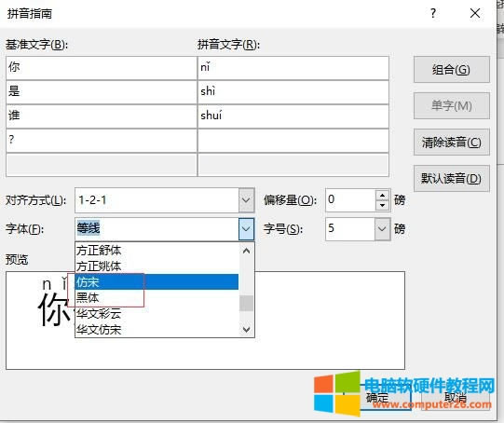This screenshot has width=504, height=423.
Task: Expand the 对齐方式 alignment dropdown
Action: [x=246, y=200]
